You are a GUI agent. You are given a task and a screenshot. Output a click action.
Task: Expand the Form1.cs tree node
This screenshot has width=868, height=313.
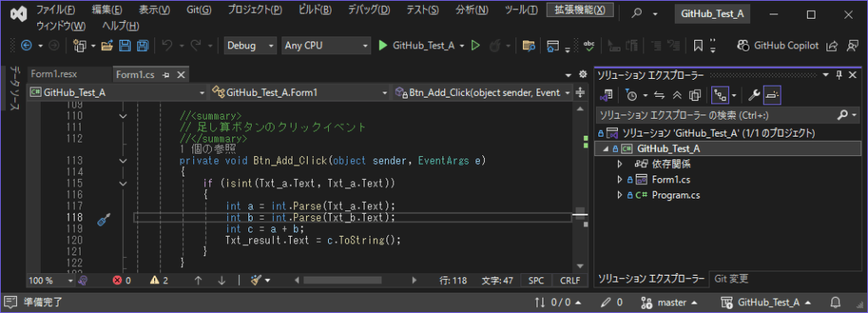pos(620,180)
